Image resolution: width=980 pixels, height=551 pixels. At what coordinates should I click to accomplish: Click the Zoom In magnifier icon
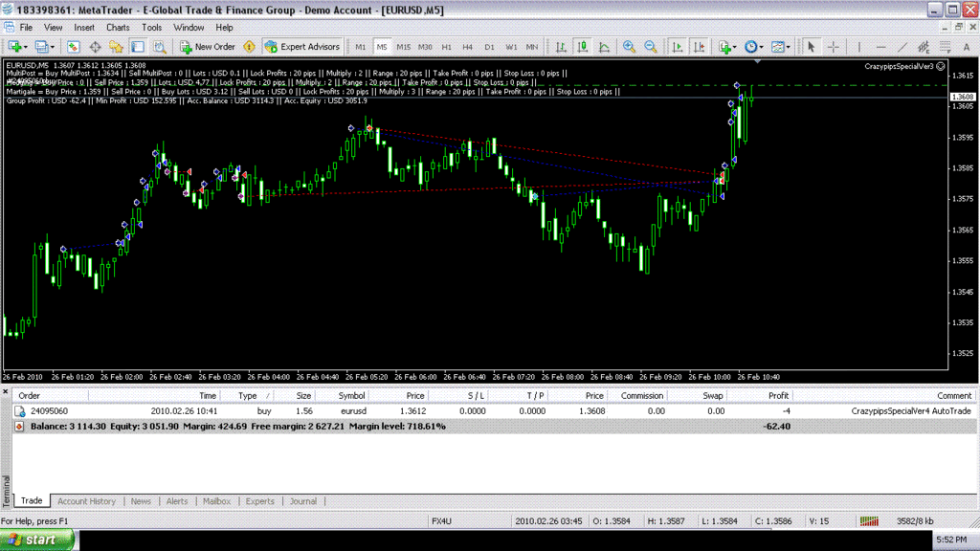pos(630,47)
